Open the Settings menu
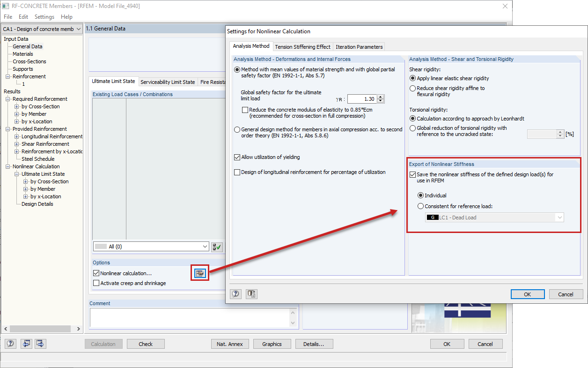 pyautogui.click(x=44, y=17)
